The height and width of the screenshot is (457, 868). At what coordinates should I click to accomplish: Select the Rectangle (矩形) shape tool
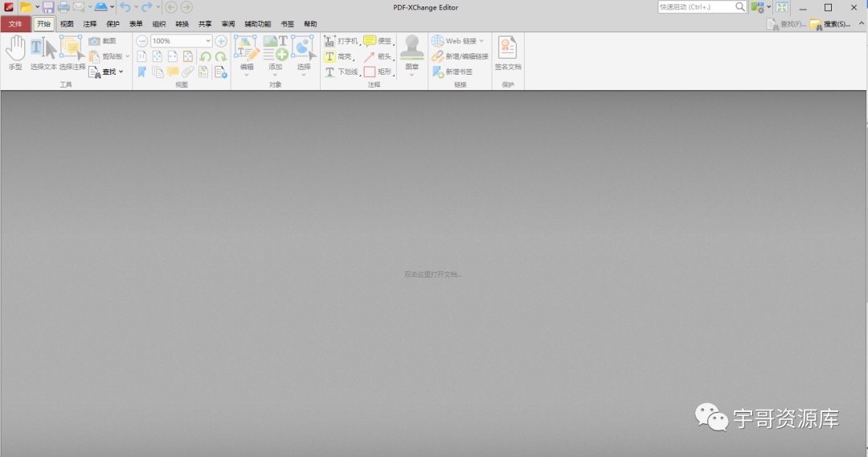tap(379, 72)
